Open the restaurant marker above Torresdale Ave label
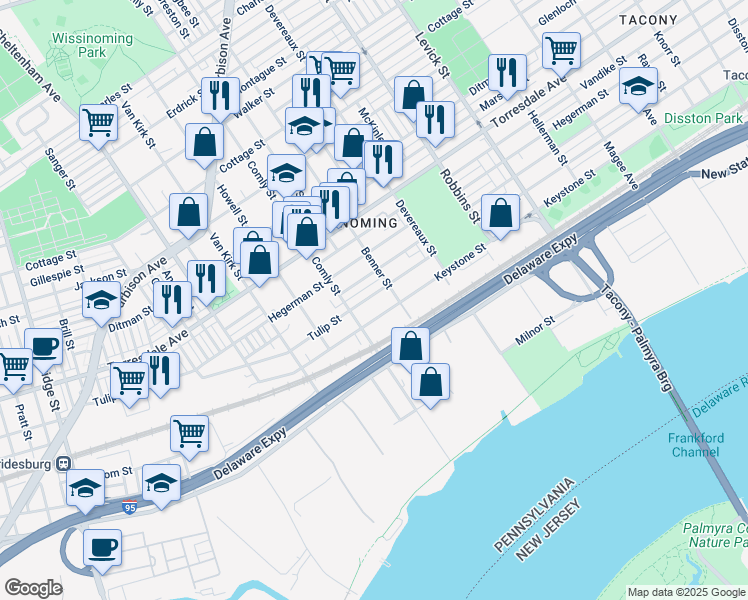The image size is (748, 600). tap(508, 74)
